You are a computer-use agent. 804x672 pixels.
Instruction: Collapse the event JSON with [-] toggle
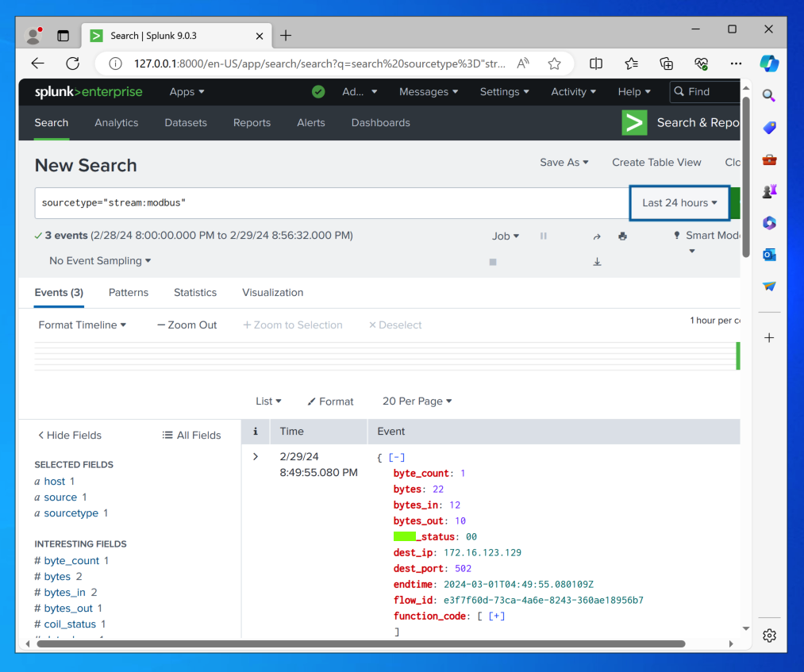397,458
